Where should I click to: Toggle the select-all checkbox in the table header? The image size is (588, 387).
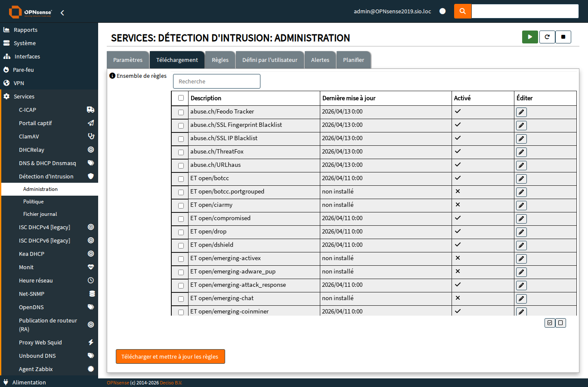tap(181, 98)
